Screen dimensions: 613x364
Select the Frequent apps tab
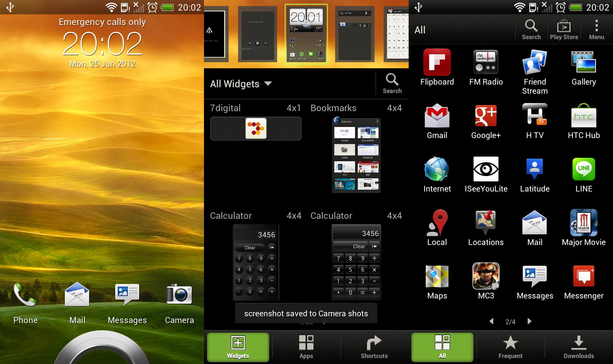(x=510, y=347)
